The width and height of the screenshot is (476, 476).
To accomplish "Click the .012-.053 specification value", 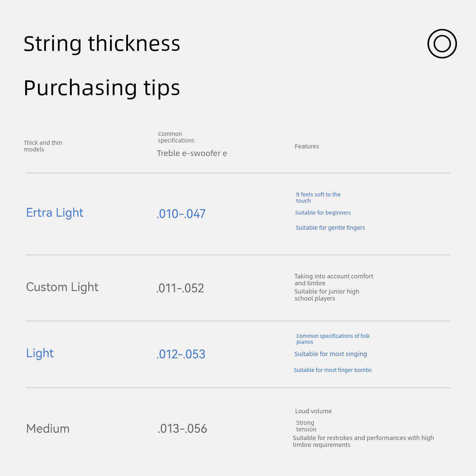I will pos(181,354).
